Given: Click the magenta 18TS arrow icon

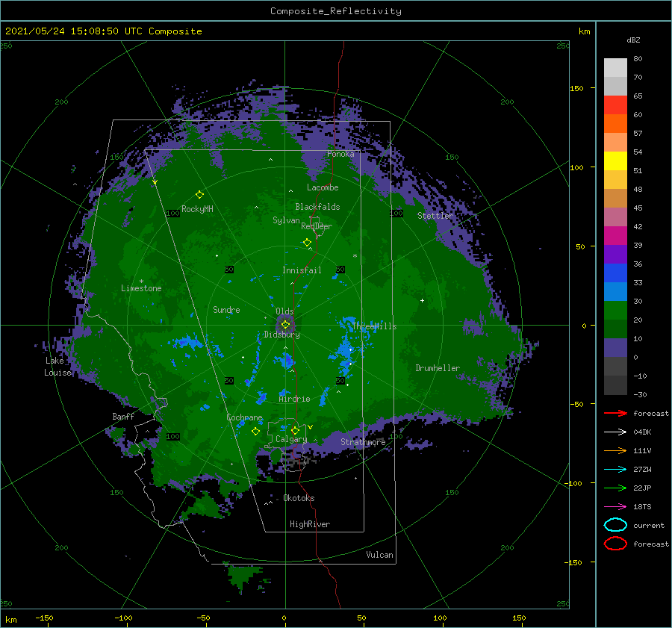Looking at the screenshot, I should [x=615, y=507].
